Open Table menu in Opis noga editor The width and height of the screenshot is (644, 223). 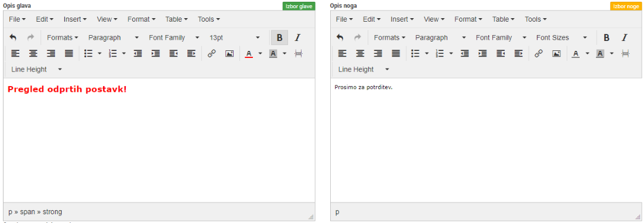[x=504, y=19]
